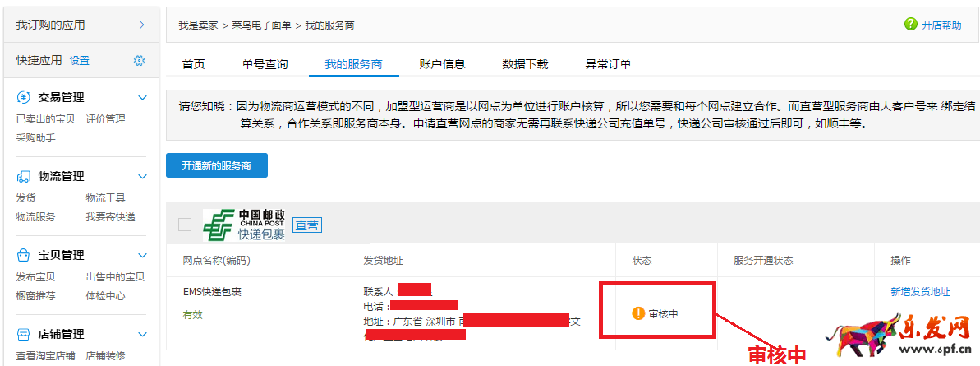Open 已卖出的宝贝 in sidebar
Viewport: 980px width, 366px height.
pyautogui.click(x=45, y=118)
